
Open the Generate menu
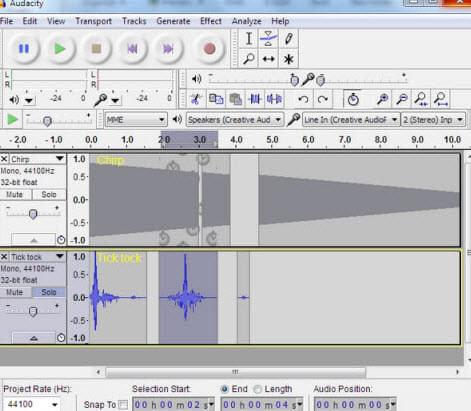click(x=173, y=21)
